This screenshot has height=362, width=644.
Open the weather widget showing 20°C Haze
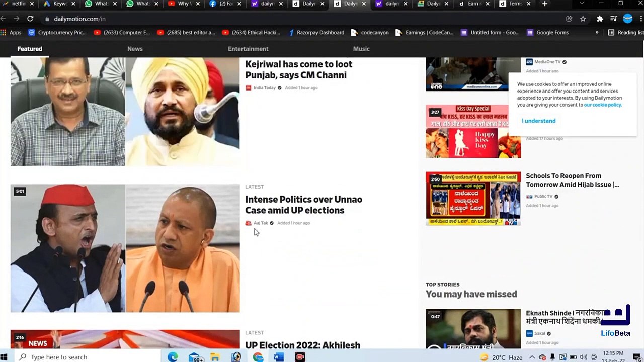coord(501,357)
